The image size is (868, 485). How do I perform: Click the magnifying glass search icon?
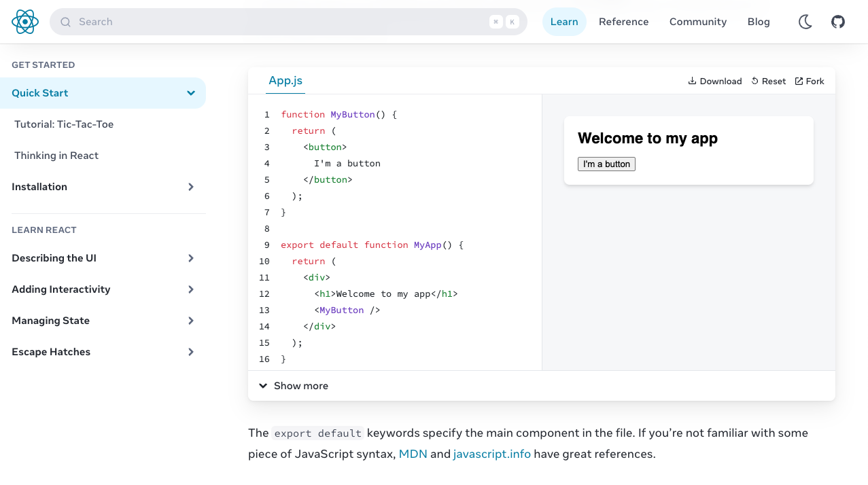[x=65, y=22]
